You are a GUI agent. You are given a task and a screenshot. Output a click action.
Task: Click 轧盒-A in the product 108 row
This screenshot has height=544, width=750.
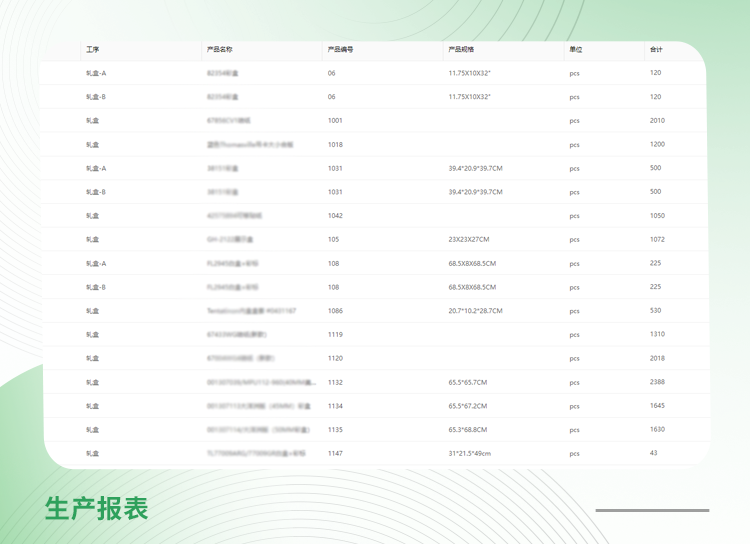tap(96, 264)
